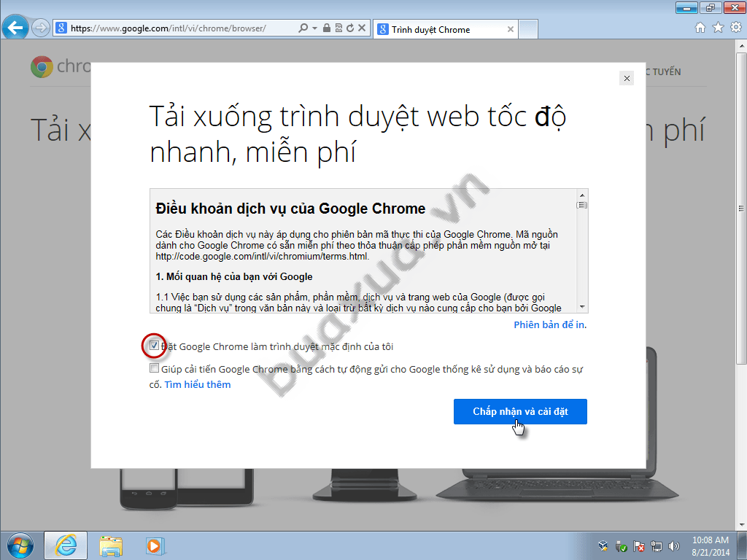This screenshot has height=560, width=747.
Task: Click the VirtualBox tray icon
Action: [603, 545]
